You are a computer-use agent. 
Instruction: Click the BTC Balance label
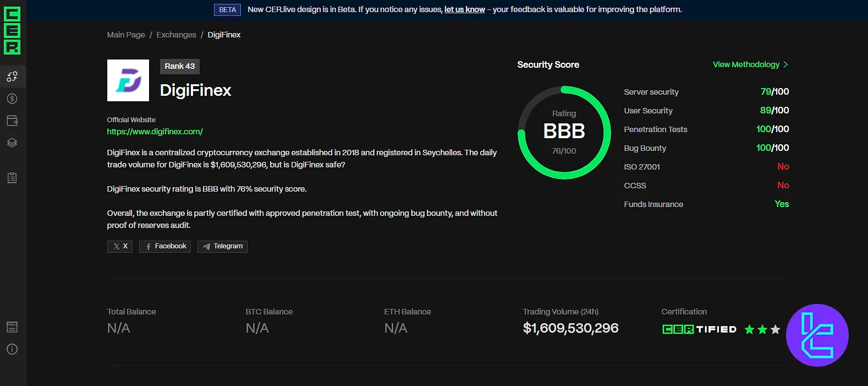pyautogui.click(x=269, y=312)
